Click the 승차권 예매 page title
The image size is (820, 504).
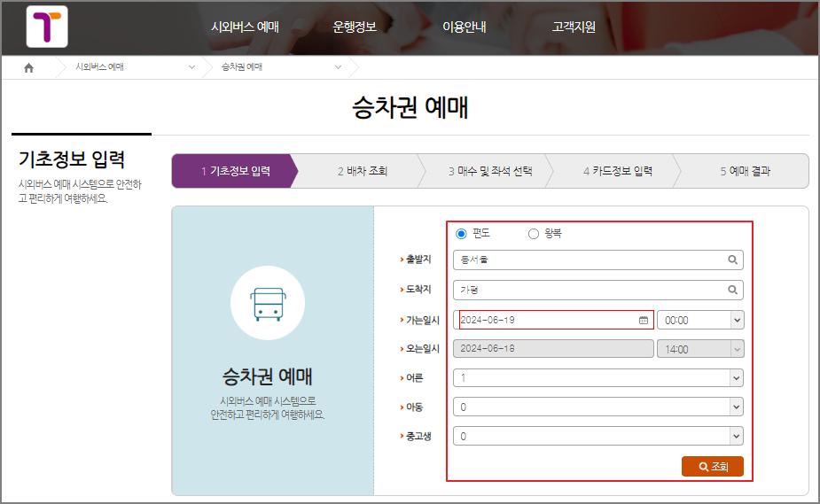[x=410, y=107]
